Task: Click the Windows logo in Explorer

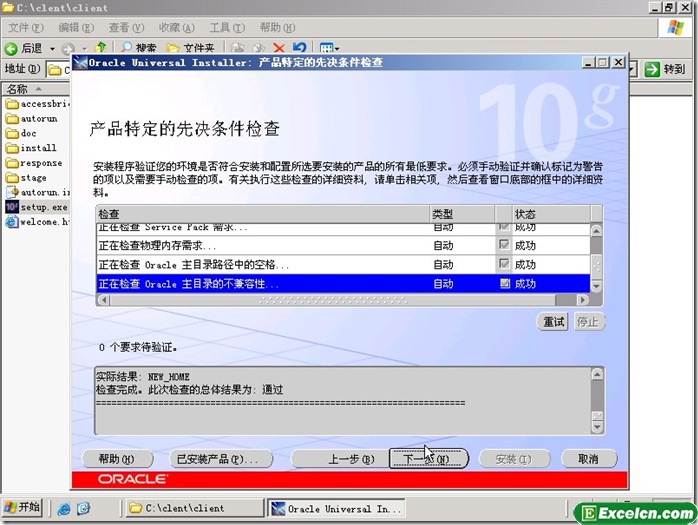Action: [x=675, y=28]
